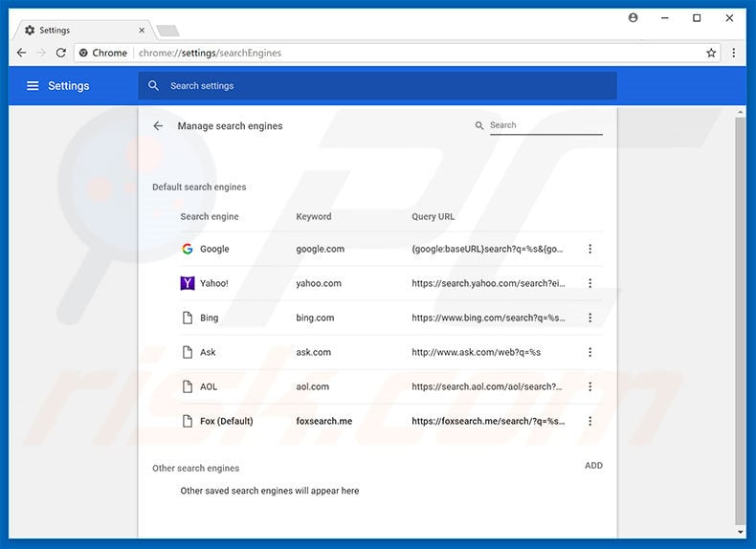This screenshot has width=756, height=549.
Task: Click the google.com keyword
Action: [321, 250]
